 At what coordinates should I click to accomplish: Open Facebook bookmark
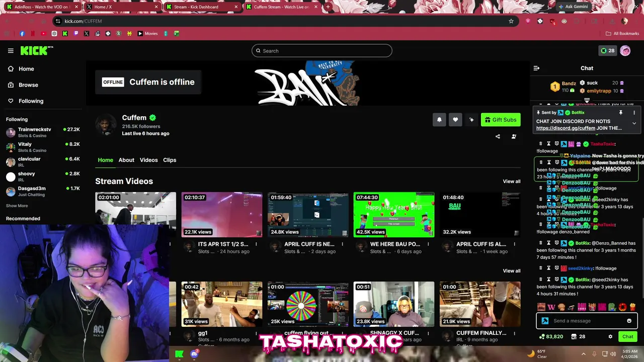22,34
